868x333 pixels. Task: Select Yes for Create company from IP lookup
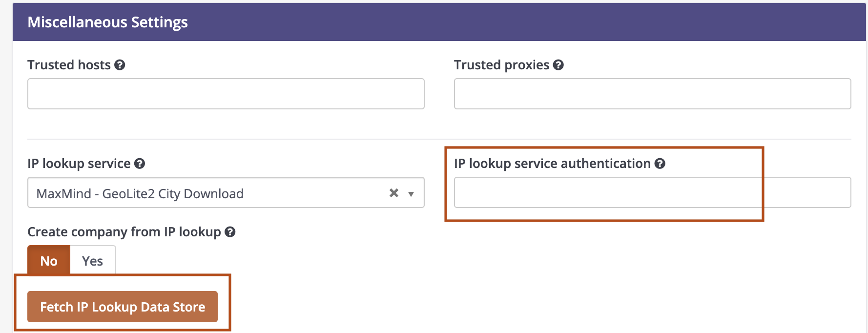(x=92, y=261)
